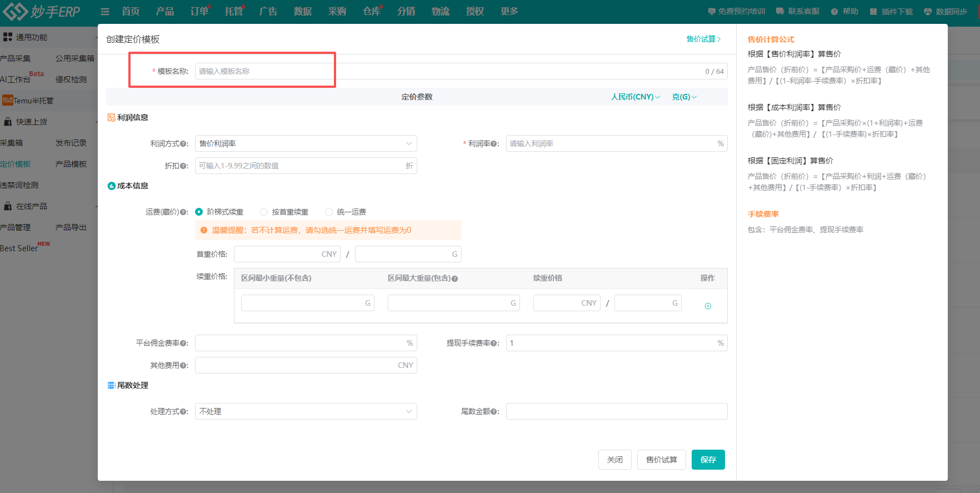The width and height of the screenshot is (980, 493).
Task: Open the 克(G) weight unit dropdown
Action: (x=684, y=97)
